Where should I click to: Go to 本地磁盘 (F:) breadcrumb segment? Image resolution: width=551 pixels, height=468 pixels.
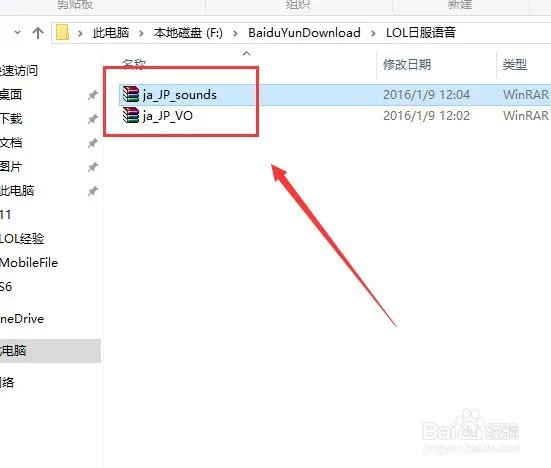[188, 33]
